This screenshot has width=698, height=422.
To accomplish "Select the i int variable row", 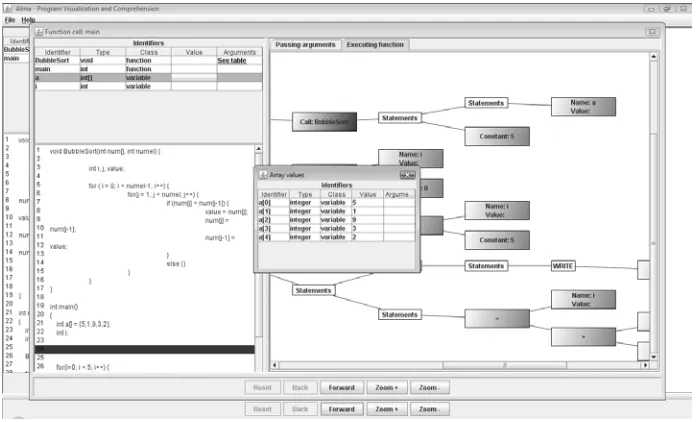I will tap(148, 86).
